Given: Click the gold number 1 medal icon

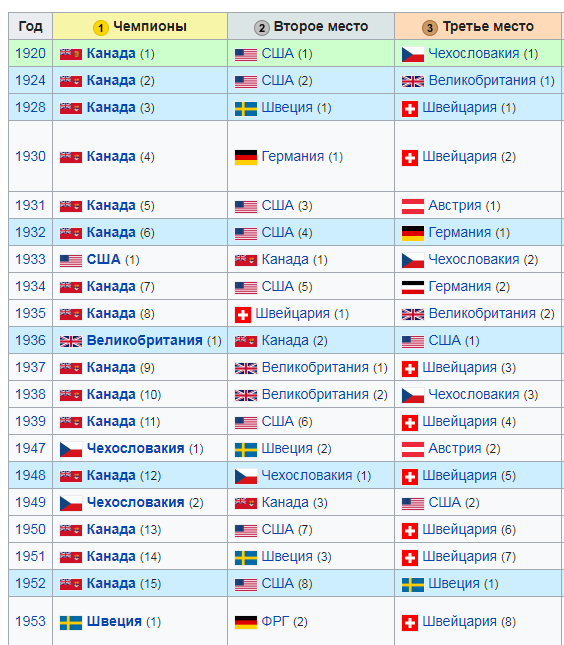Looking at the screenshot, I should [x=101, y=28].
